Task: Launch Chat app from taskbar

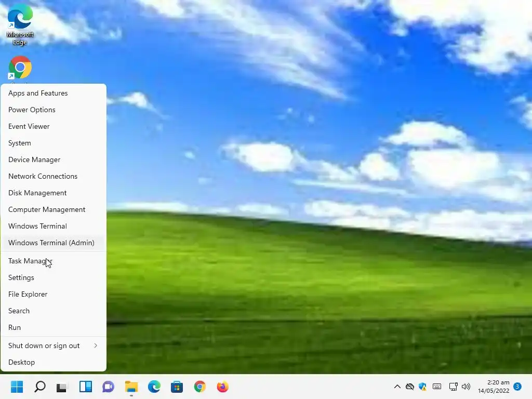Action: pyautogui.click(x=108, y=387)
